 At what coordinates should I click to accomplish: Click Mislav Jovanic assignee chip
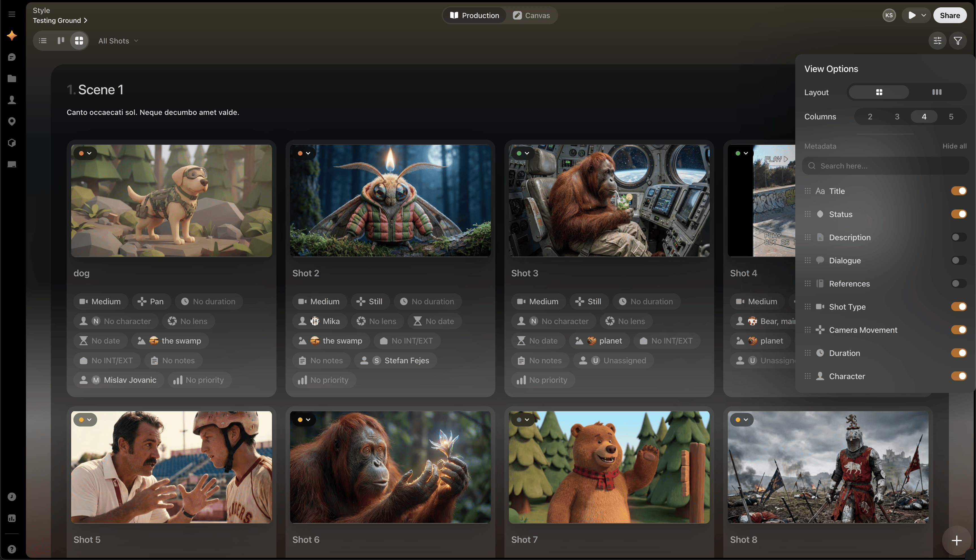click(x=119, y=380)
